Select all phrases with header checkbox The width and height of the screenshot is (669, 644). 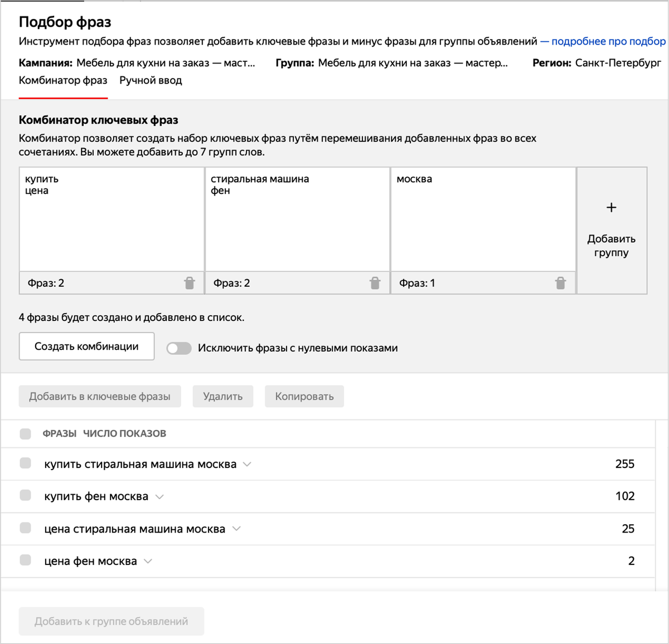pyautogui.click(x=26, y=434)
